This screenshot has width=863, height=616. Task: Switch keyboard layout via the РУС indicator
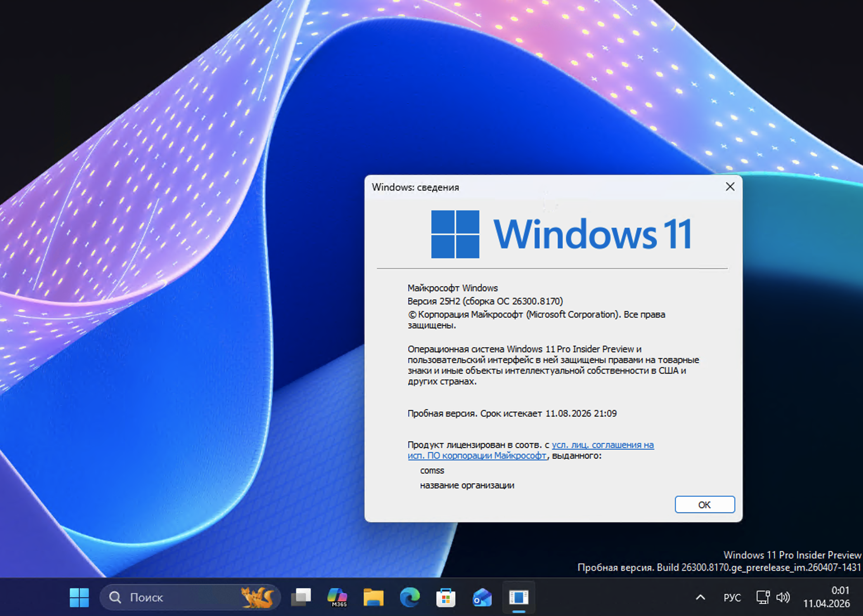(x=732, y=597)
